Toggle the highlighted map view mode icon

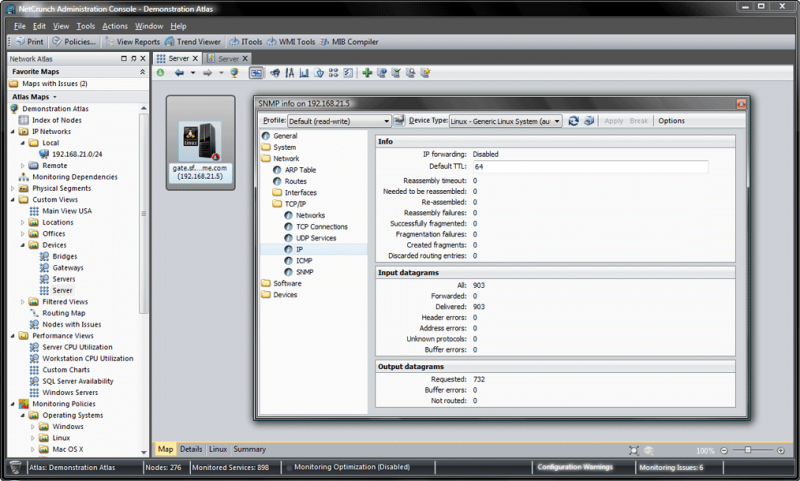[256, 73]
